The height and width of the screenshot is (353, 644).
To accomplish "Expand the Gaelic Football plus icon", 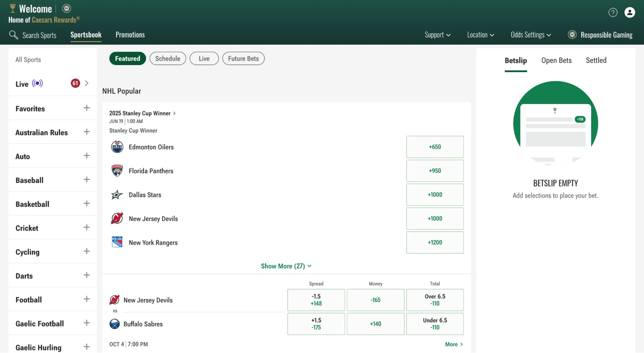I will tap(87, 323).
